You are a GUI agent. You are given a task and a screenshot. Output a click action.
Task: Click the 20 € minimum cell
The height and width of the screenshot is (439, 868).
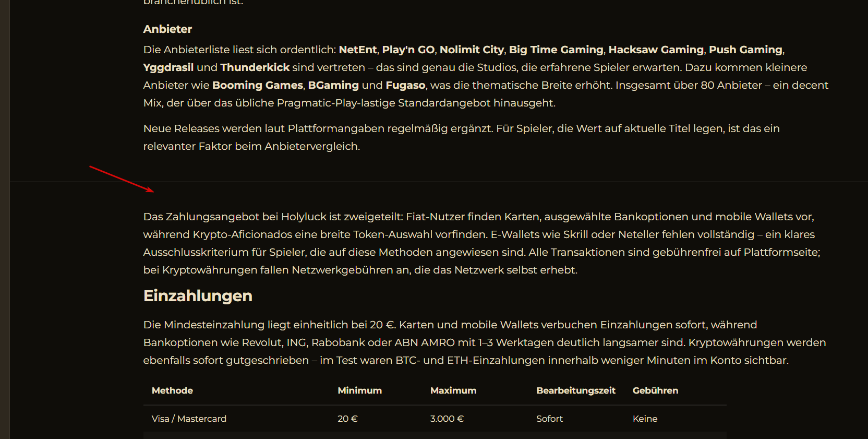tap(347, 419)
